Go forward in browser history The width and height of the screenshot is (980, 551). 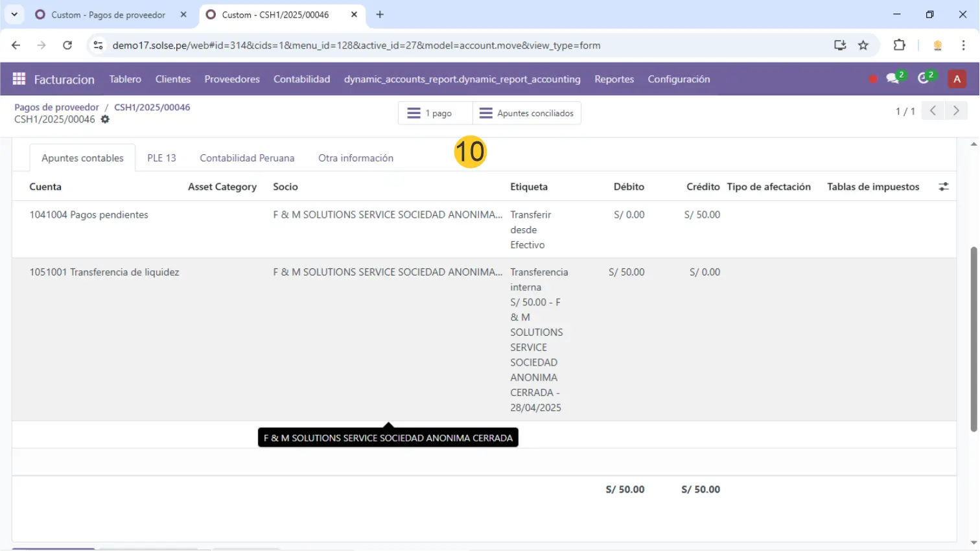[x=41, y=45]
